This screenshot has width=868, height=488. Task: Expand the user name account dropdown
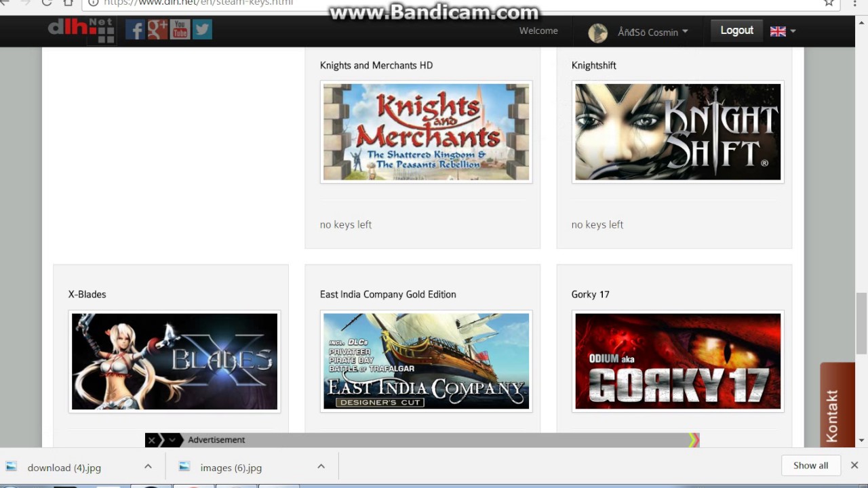coord(652,32)
